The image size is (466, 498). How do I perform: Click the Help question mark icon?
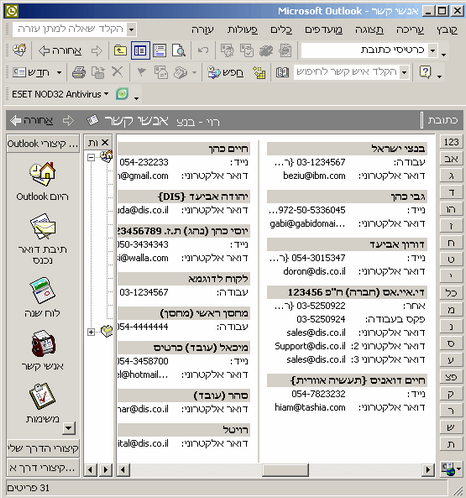[x=425, y=72]
